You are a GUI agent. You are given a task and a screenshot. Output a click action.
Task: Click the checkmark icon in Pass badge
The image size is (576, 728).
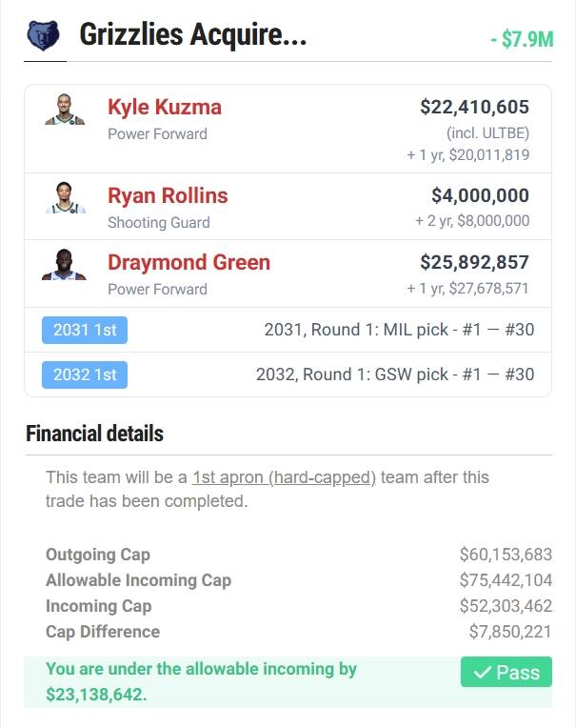[483, 673]
